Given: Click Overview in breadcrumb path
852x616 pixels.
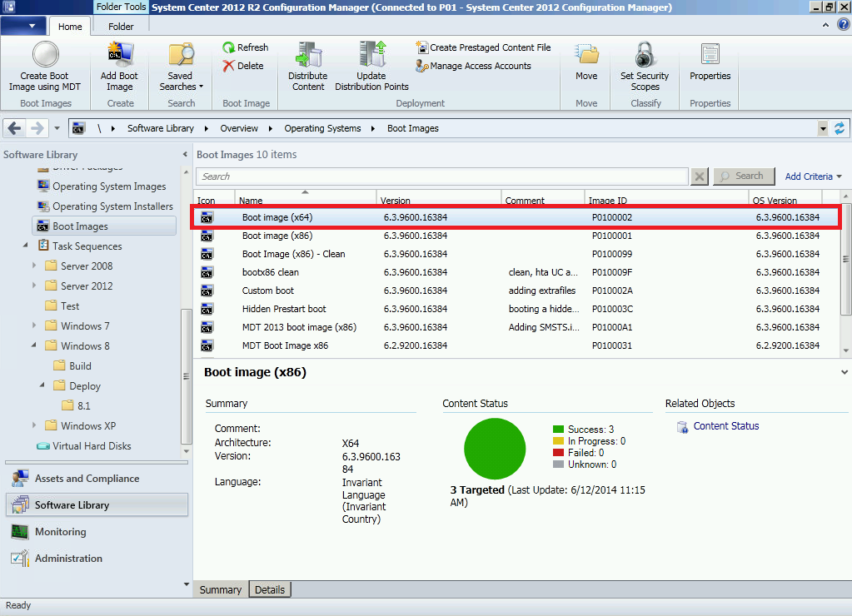Looking at the screenshot, I should [x=238, y=128].
